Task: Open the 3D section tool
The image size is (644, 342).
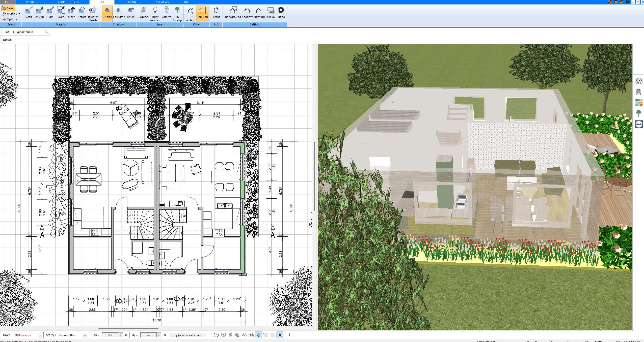Action: point(191,14)
